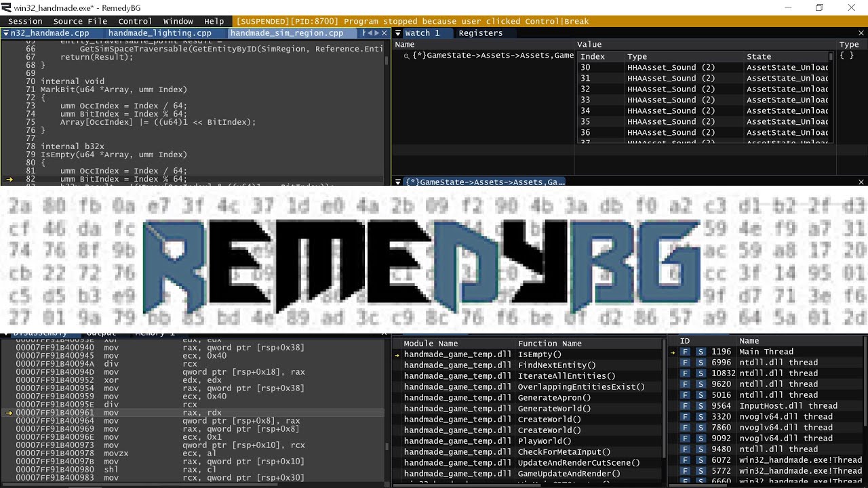Image resolution: width=868 pixels, height=488 pixels.
Task: Click the S icon on thread 5016
Action: [x=701, y=395]
